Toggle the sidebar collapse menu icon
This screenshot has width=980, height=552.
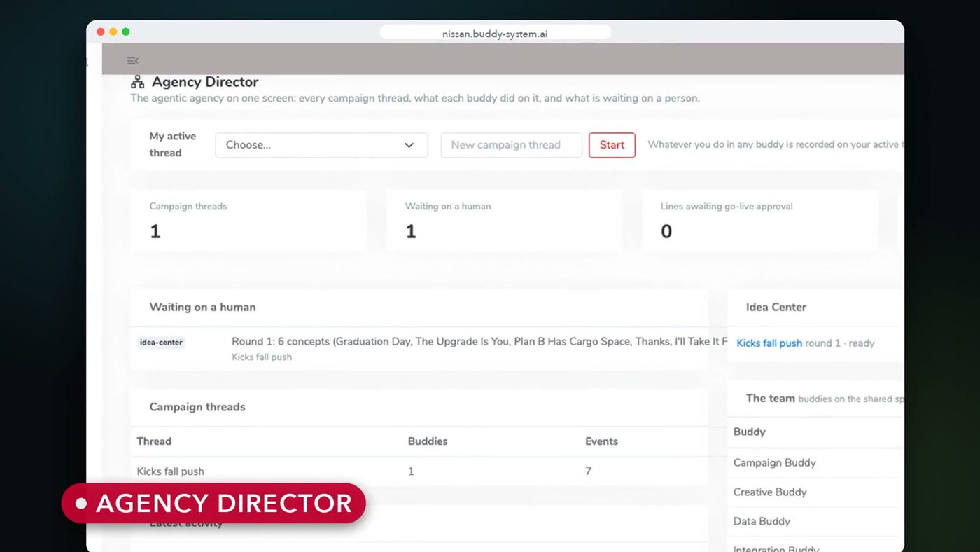pos(132,61)
